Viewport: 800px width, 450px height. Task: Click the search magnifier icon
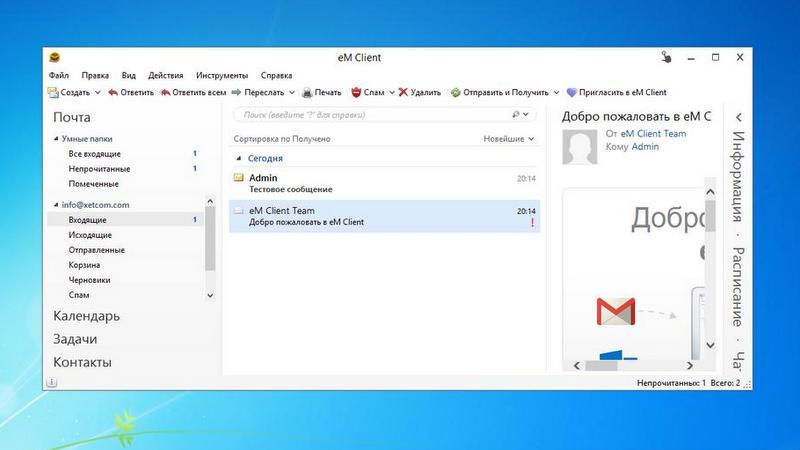[516, 114]
